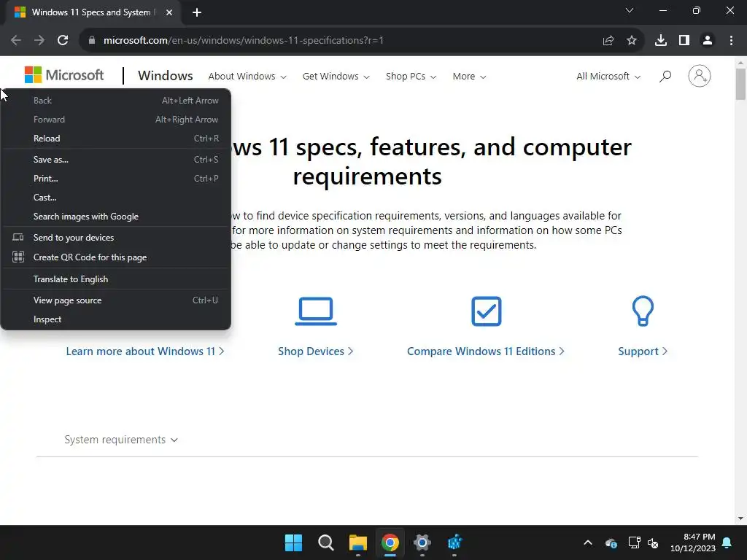The width and height of the screenshot is (747, 560).
Task: Open Shop Devices link
Action: pyautogui.click(x=315, y=351)
